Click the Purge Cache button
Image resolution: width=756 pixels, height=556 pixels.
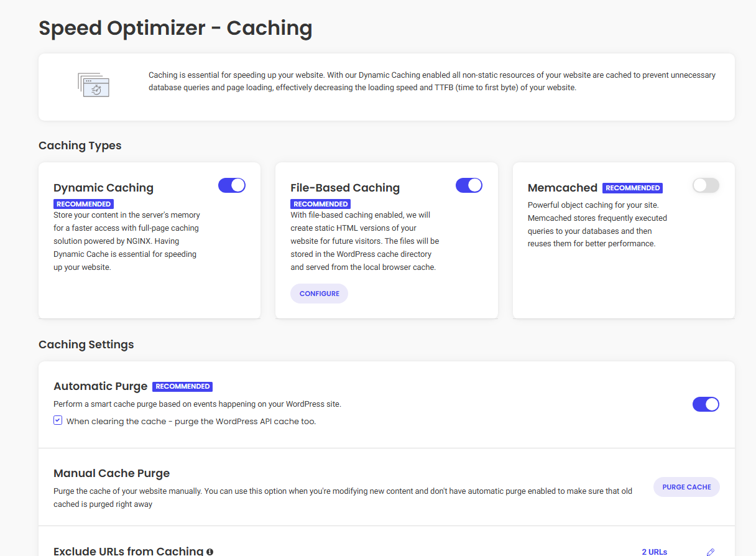coord(686,487)
